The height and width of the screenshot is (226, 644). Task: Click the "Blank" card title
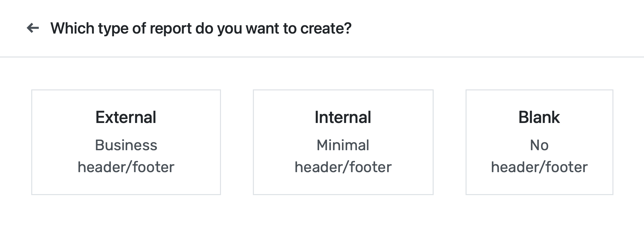539,117
